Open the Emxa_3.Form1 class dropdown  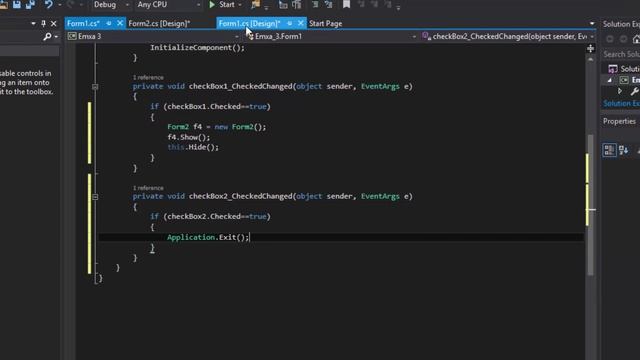331,37
